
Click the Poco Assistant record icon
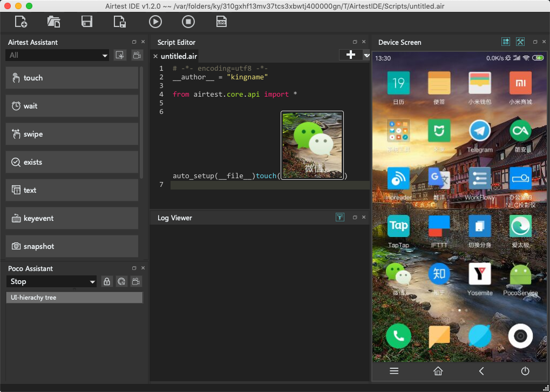(x=137, y=281)
